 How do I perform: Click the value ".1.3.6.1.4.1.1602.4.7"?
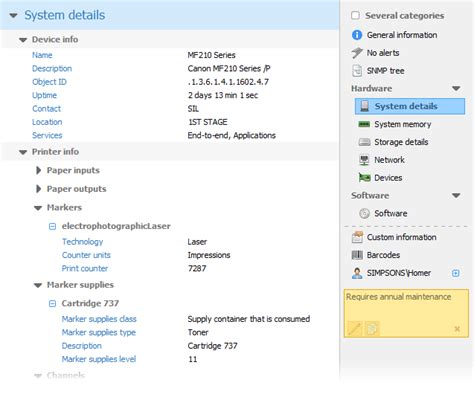[x=228, y=82]
